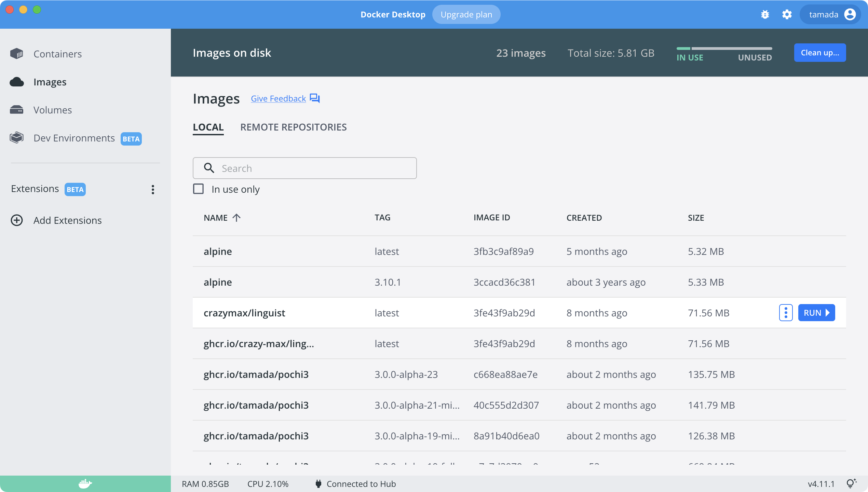Open the bug report icon
This screenshot has height=492, width=868.
[x=765, y=14]
